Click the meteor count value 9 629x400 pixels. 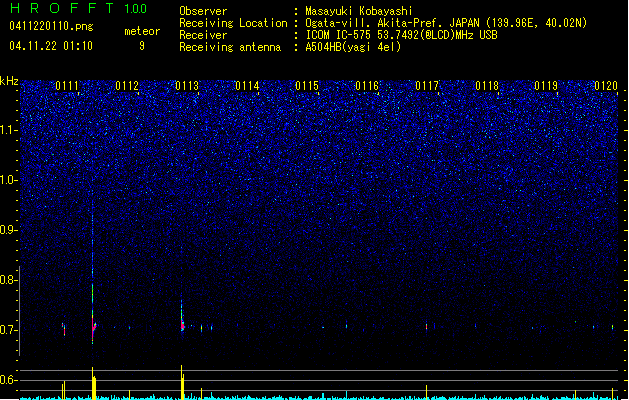[142, 46]
